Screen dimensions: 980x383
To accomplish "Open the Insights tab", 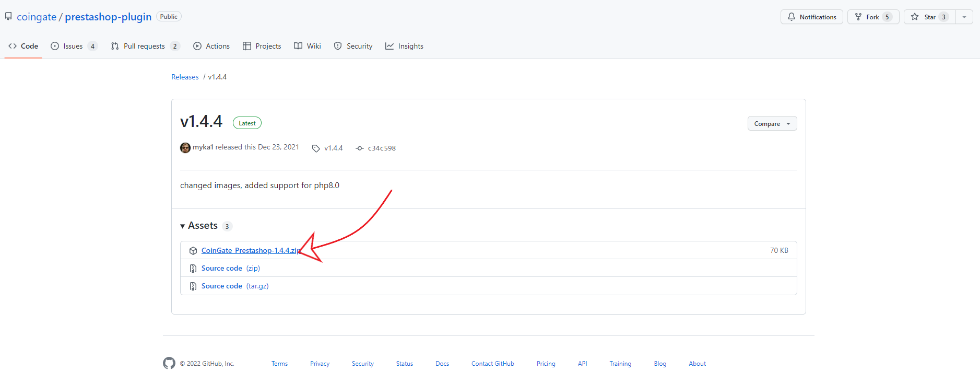I will tap(405, 46).
